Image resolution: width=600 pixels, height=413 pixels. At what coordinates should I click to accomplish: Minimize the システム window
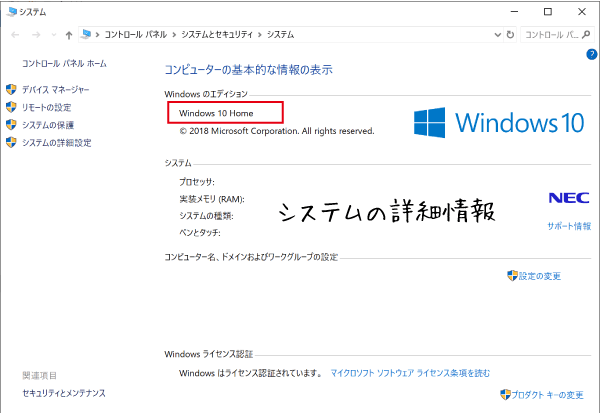[x=514, y=12]
